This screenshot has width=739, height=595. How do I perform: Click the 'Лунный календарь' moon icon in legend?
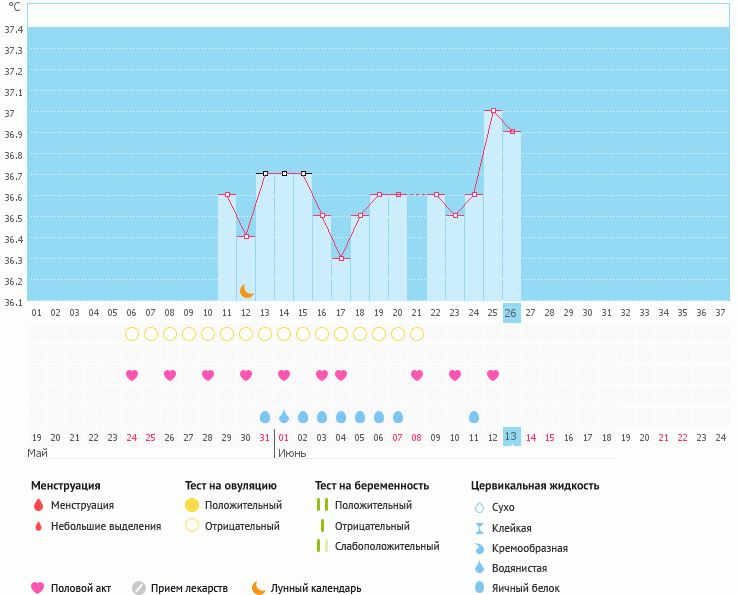pyautogui.click(x=259, y=588)
